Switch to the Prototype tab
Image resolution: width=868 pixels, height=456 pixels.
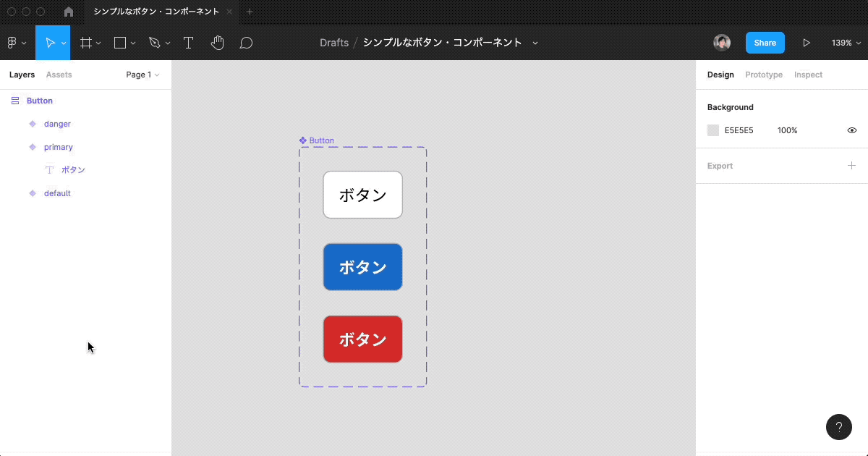(764, 75)
